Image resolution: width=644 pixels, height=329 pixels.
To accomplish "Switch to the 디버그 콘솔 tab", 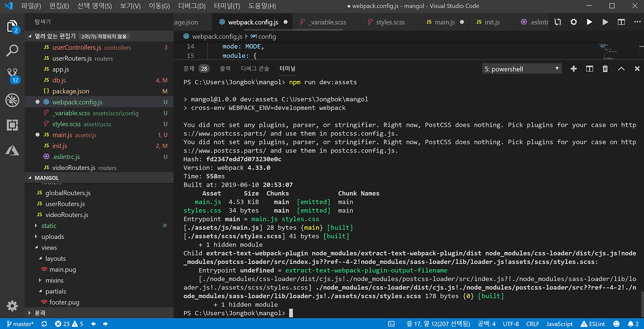I will pyautogui.click(x=255, y=69).
